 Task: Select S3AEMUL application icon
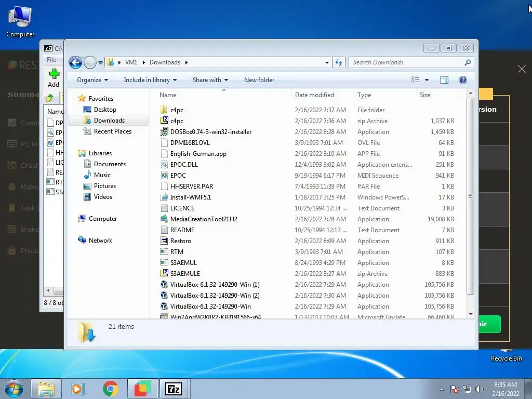(164, 262)
